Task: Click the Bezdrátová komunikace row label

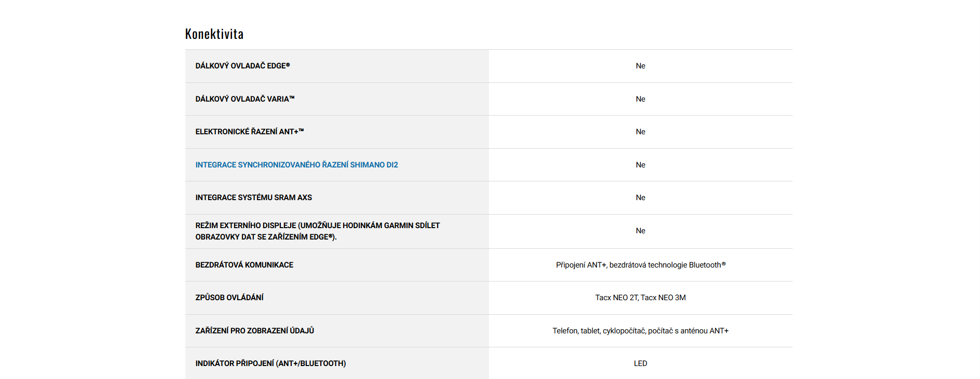Action: (244, 265)
